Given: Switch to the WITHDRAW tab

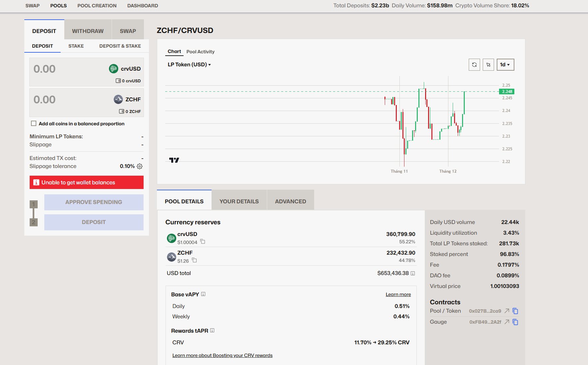Looking at the screenshot, I should [88, 31].
